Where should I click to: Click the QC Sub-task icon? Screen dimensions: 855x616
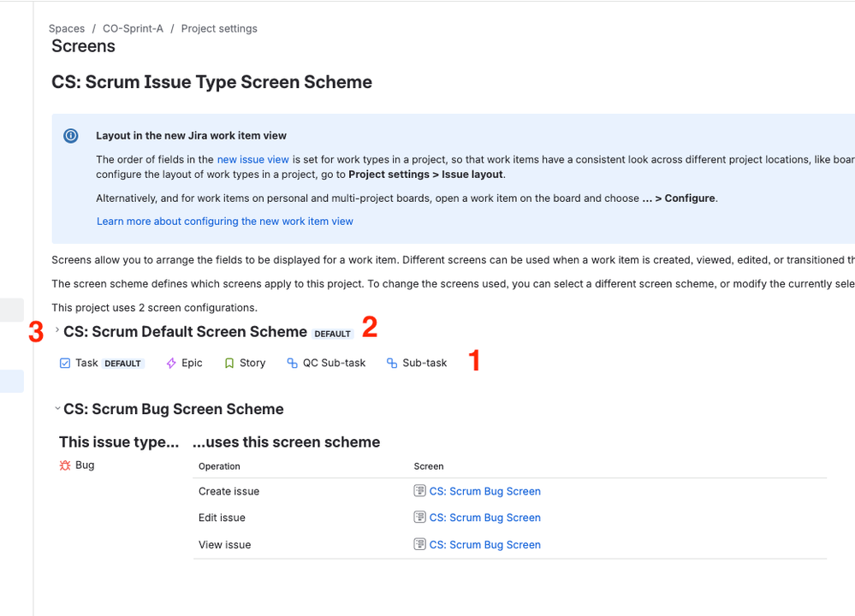292,363
